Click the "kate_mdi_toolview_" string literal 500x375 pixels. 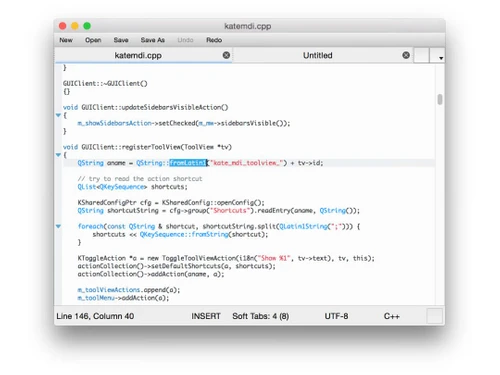click(x=246, y=163)
